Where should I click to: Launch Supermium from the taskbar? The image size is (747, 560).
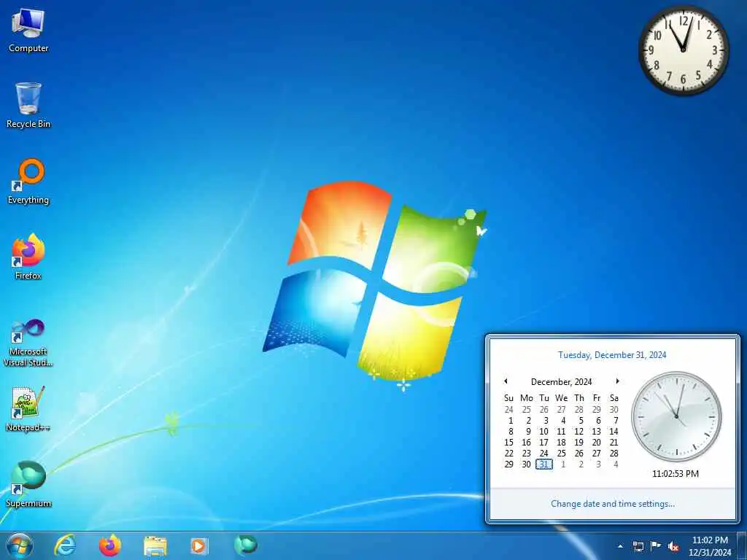[x=245, y=545]
